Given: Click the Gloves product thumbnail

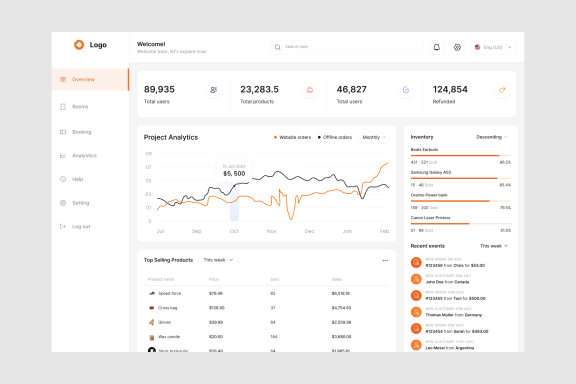Looking at the screenshot, I should pyautogui.click(x=152, y=322).
